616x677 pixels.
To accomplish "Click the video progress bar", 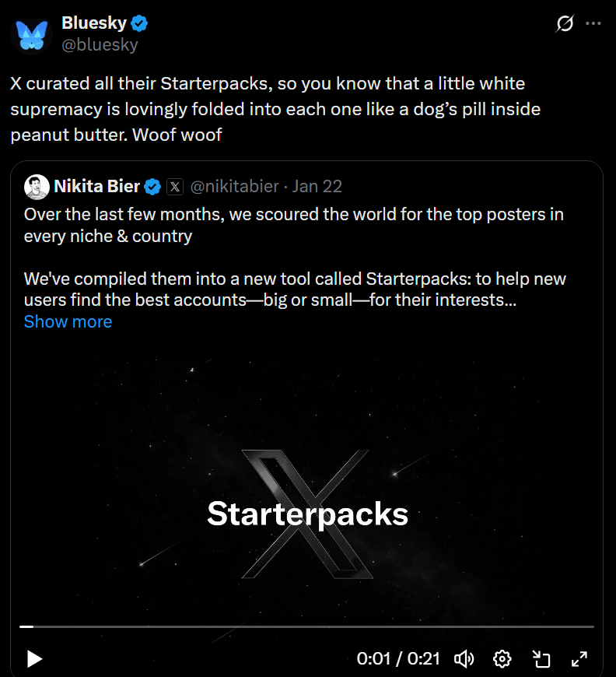I will pyautogui.click(x=306, y=626).
